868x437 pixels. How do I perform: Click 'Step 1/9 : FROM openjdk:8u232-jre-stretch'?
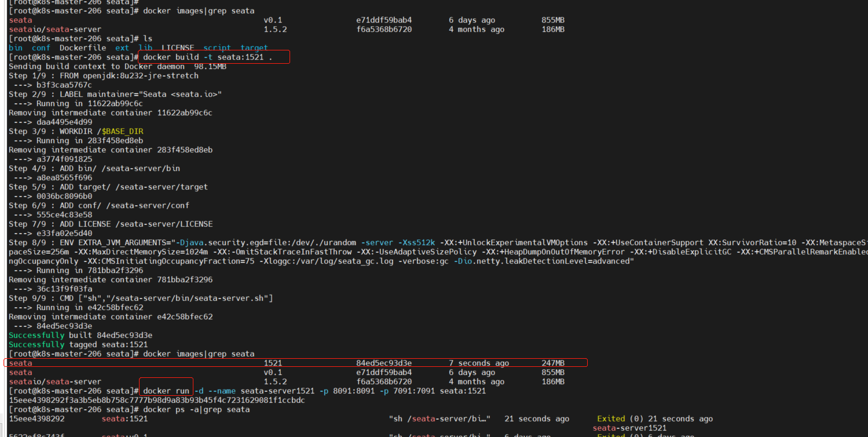tap(104, 76)
